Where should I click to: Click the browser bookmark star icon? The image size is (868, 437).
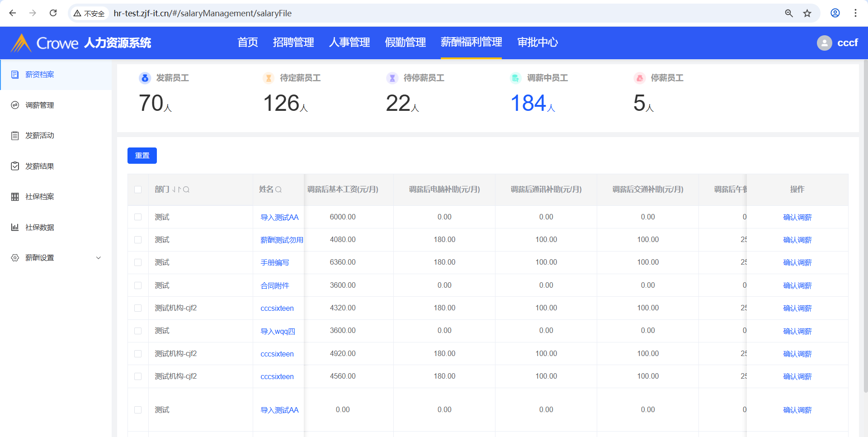pyautogui.click(x=807, y=13)
